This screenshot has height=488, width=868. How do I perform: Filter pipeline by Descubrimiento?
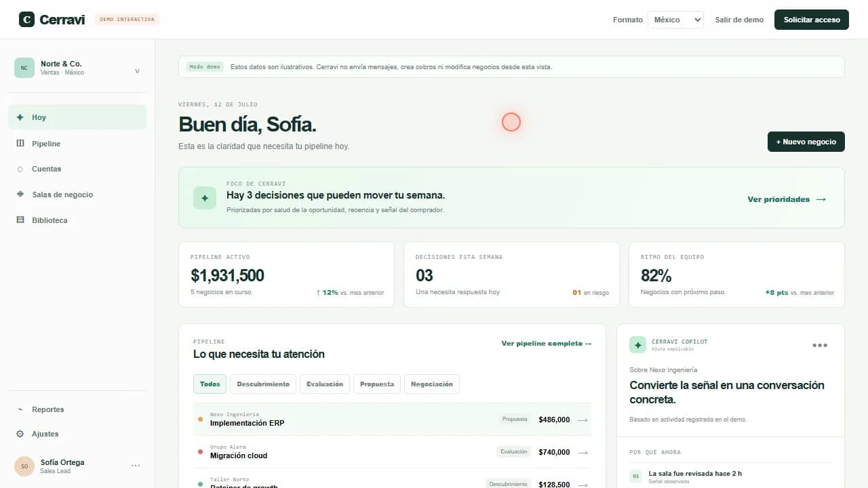263,384
